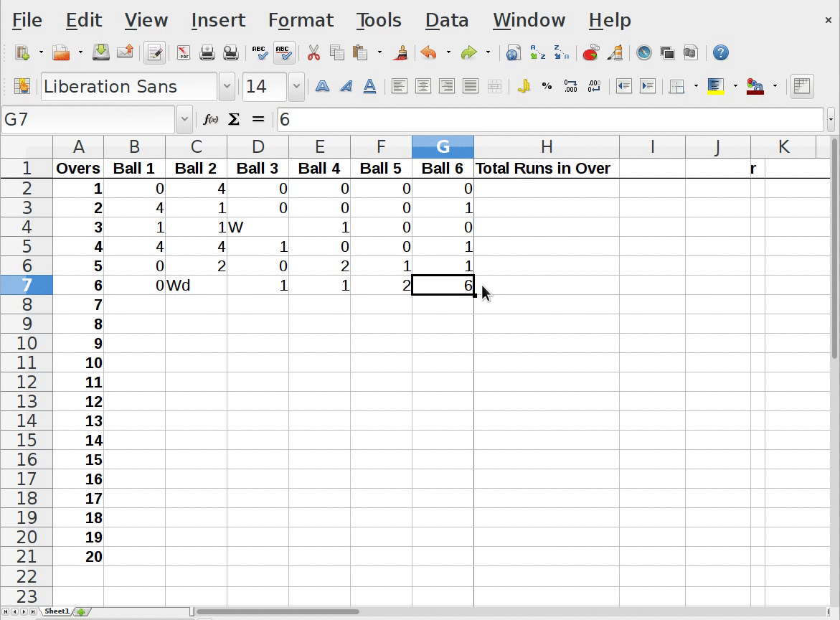The width and height of the screenshot is (840, 620).
Task: Sort ascending with A-Z icon
Action: pos(537,52)
